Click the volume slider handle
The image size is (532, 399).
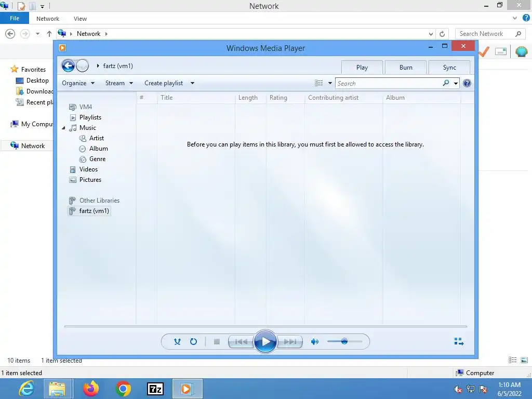click(x=344, y=341)
